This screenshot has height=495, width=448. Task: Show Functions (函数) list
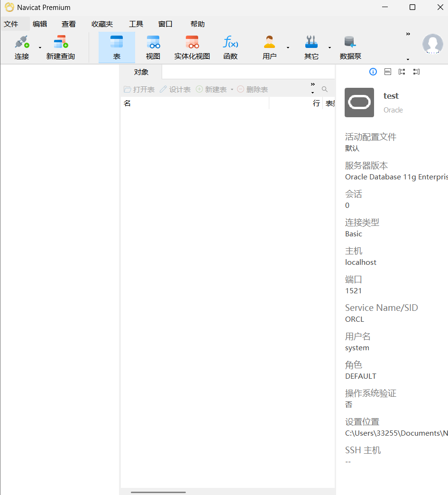coord(230,47)
